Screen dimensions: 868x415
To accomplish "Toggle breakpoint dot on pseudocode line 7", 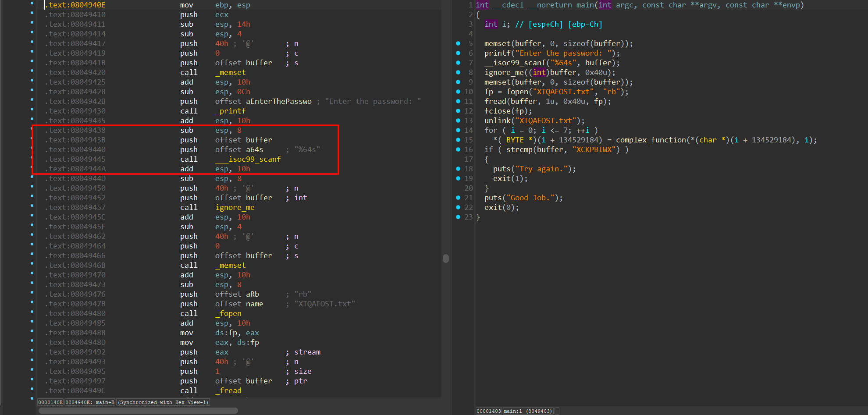I will coord(458,63).
